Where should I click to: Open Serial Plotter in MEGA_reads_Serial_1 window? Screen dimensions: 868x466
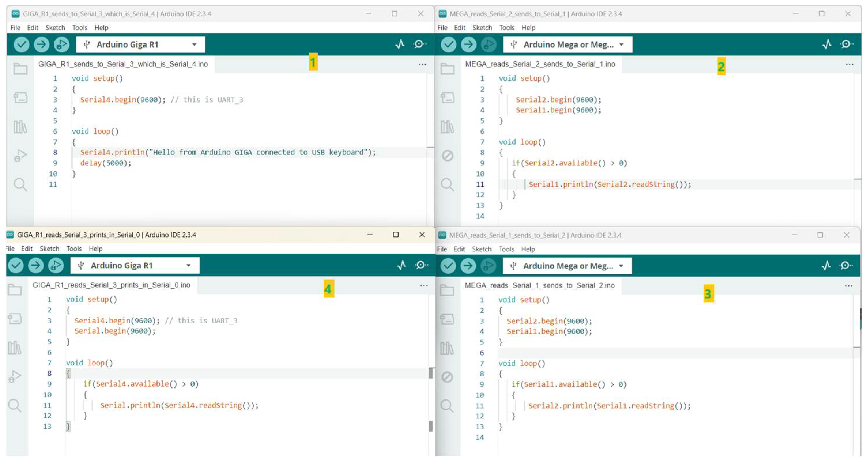coord(826,266)
